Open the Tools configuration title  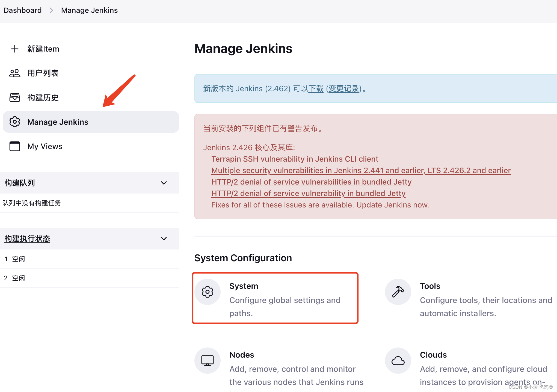pos(430,286)
